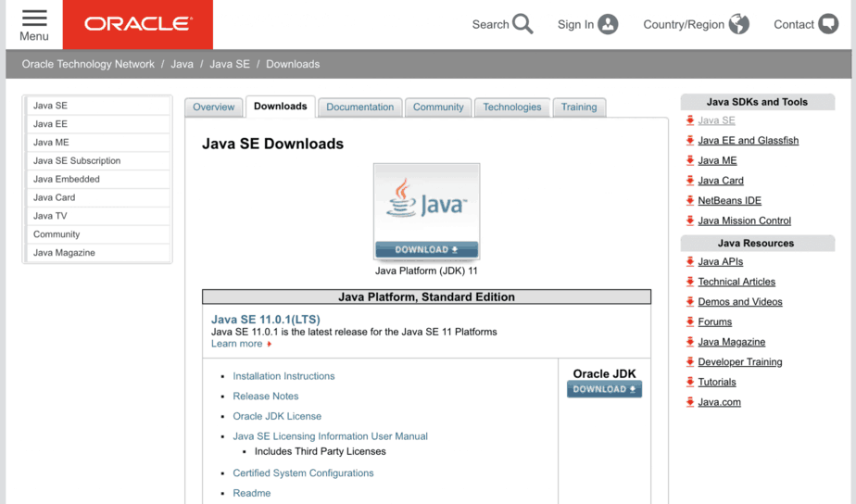This screenshot has width=856, height=504.
Task: Open the Training tab
Action: point(579,107)
